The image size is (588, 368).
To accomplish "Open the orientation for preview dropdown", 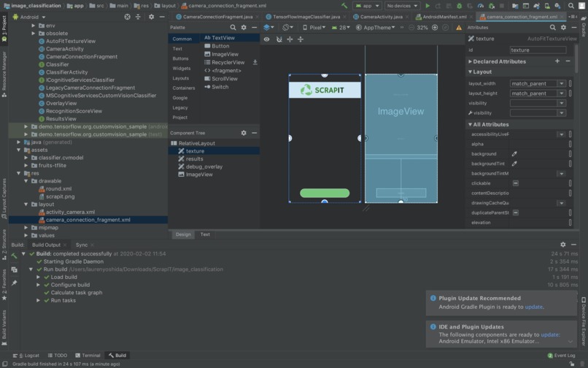I will (288, 28).
